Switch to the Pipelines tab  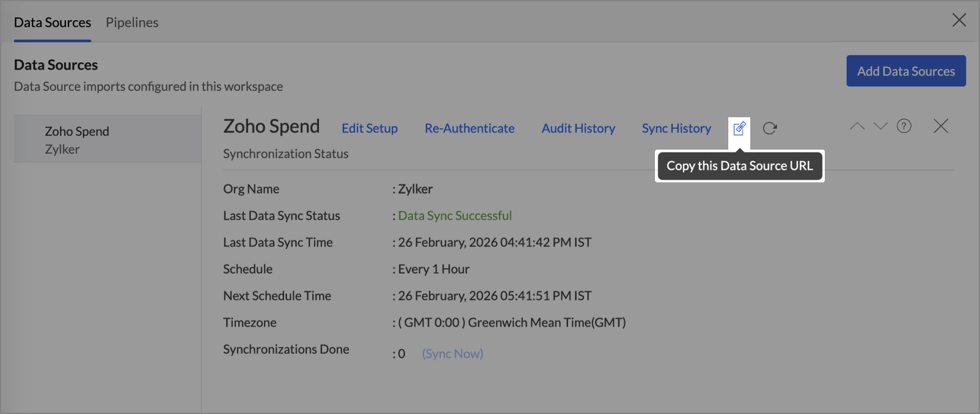tap(132, 23)
